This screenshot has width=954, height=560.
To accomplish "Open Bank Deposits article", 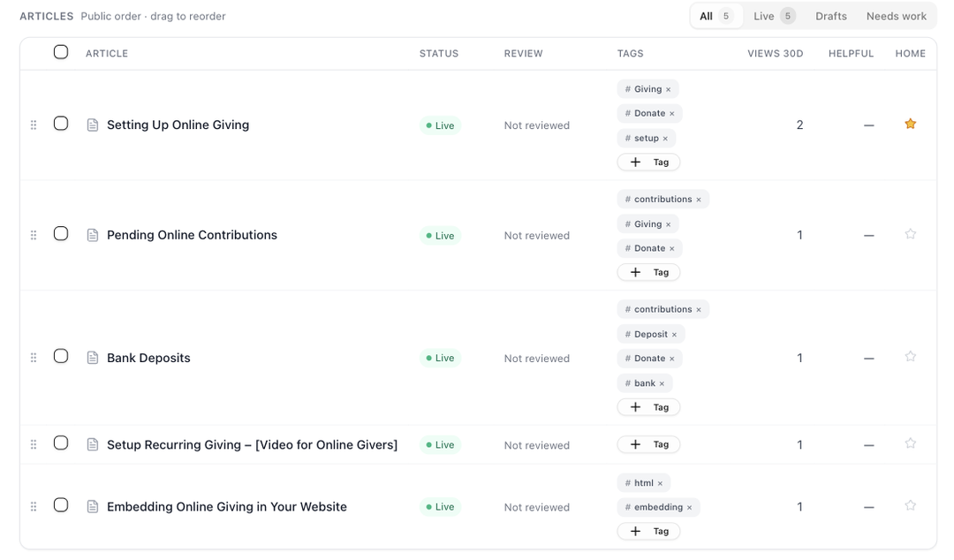I will [x=148, y=358].
